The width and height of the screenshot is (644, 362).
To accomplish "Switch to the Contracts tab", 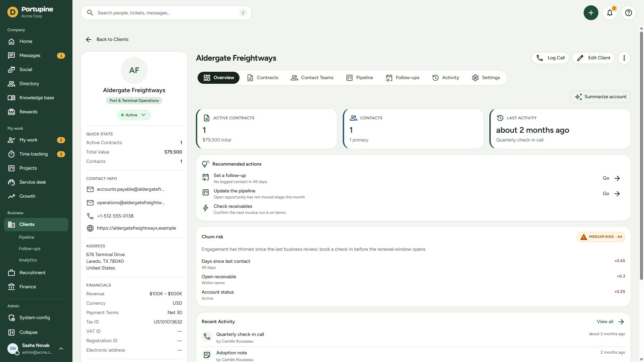I will [x=263, y=78].
